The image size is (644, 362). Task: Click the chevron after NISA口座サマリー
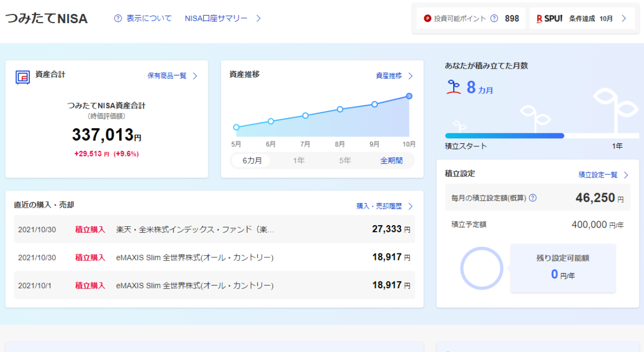[259, 19]
